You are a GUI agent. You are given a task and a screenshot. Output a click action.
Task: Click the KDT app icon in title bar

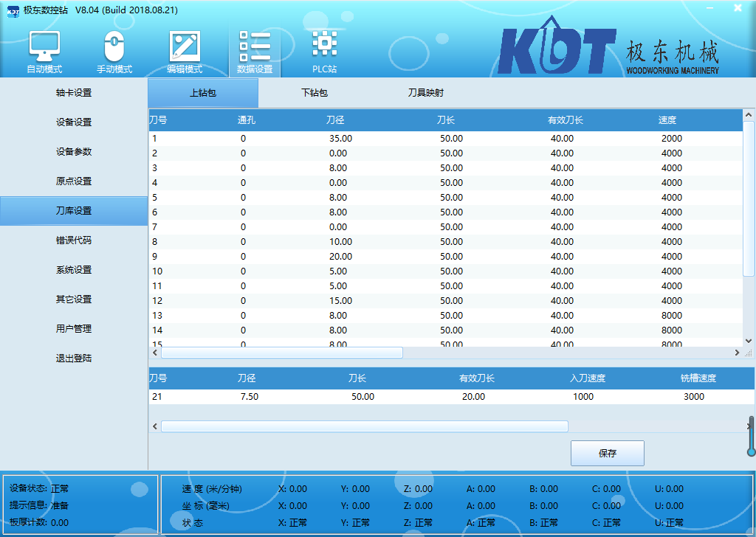(13, 9)
